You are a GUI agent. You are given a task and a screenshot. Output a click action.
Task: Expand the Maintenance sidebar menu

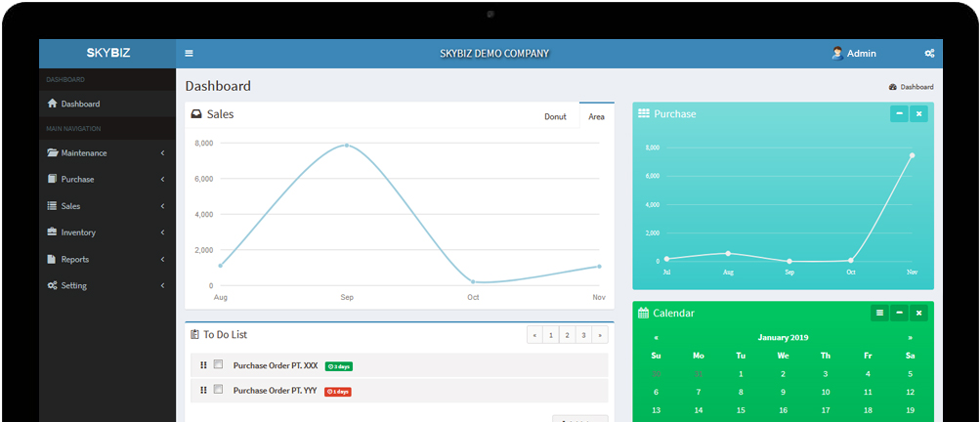[x=107, y=153]
